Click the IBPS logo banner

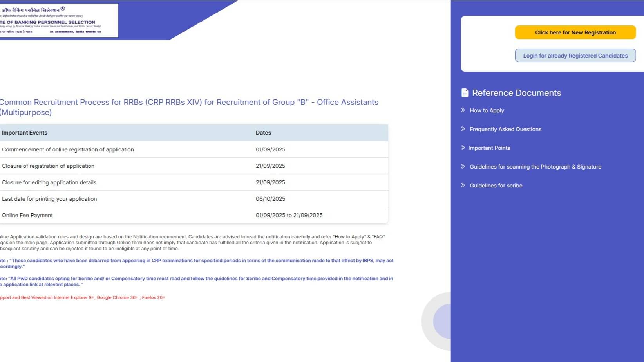[59, 20]
